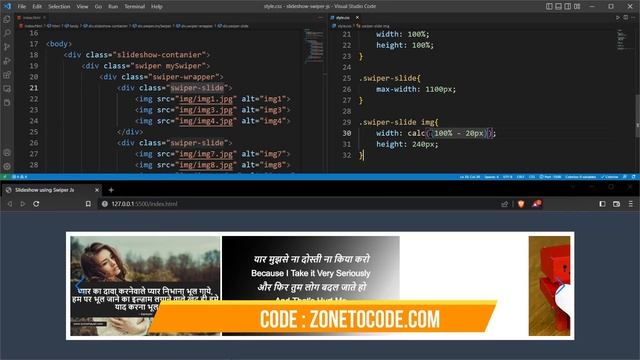Split the style.css editor
The width and height of the screenshot is (640, 360).
click(x=625, y=18)
